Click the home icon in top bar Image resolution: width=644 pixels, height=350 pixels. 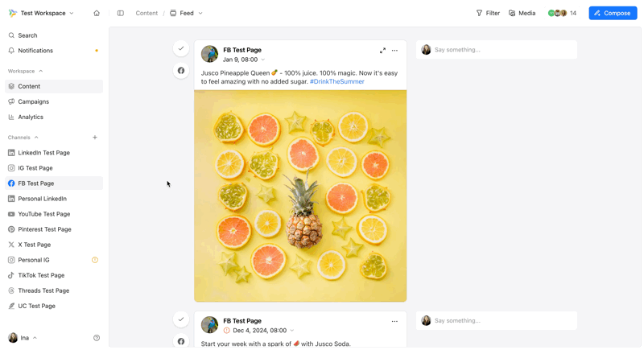pyautogui.click(x=97, y=13)
